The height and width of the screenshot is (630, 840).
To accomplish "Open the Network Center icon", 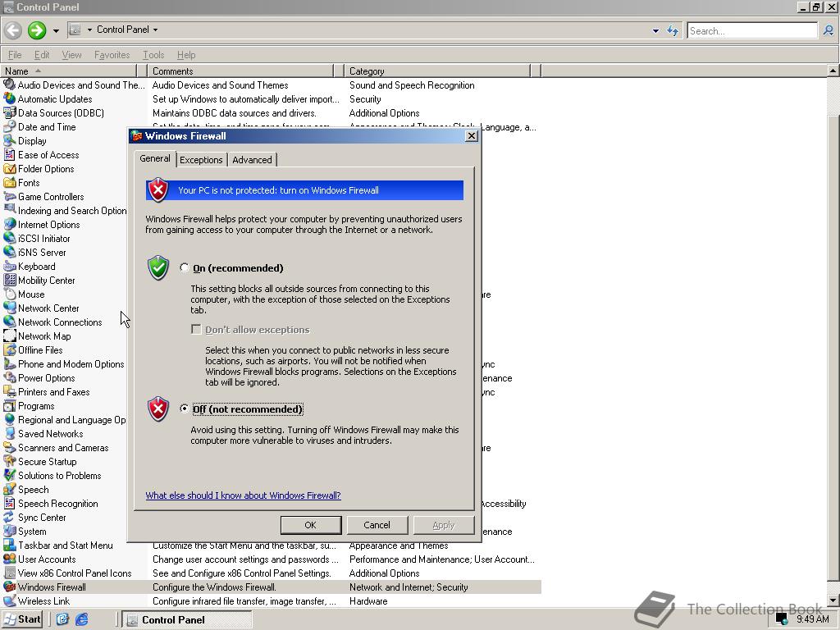I will click(9, 308).
